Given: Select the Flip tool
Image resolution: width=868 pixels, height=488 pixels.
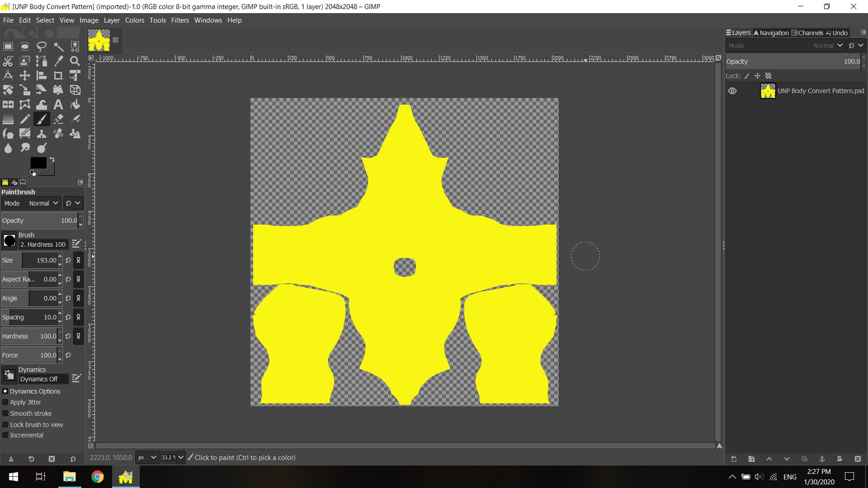Looking at the screenshot, I should point(8,104).
